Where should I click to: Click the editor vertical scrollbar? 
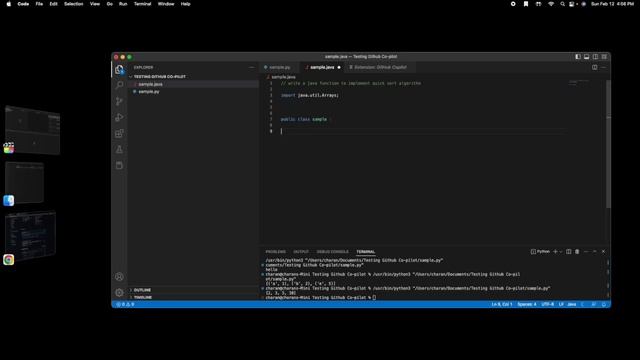click(608, 144)
